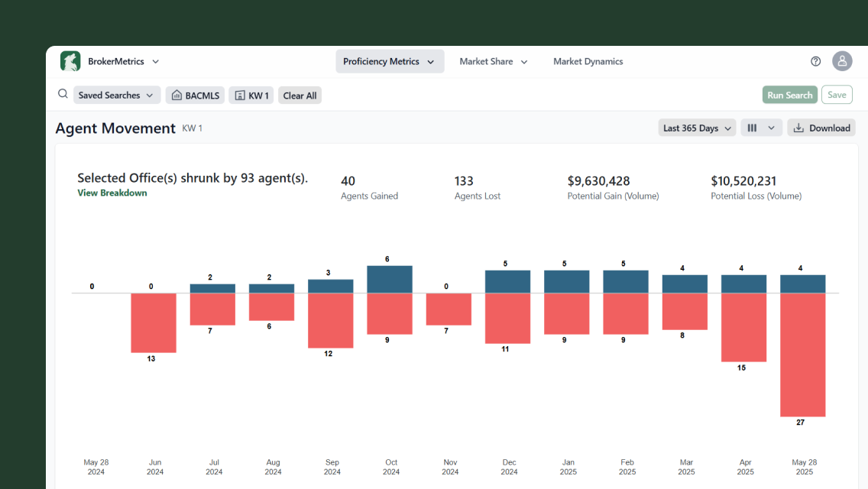
Task: Click the Jan 2025 axis label
Action: [x=568, y=467]
